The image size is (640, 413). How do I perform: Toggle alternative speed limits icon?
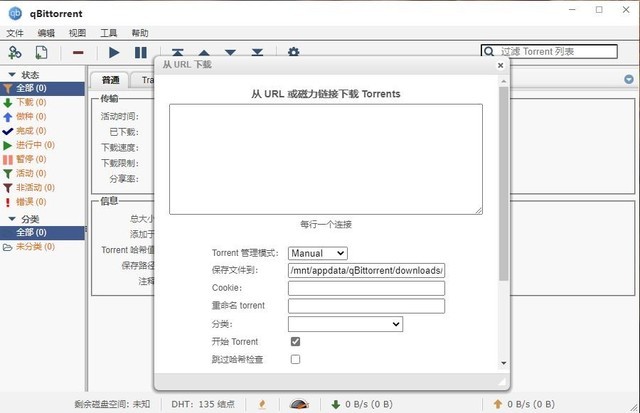[299, 404]
